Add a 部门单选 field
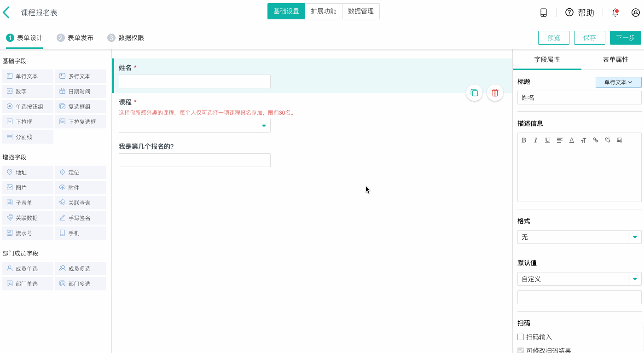Viewport: 644px width, 353px height. 28,284
